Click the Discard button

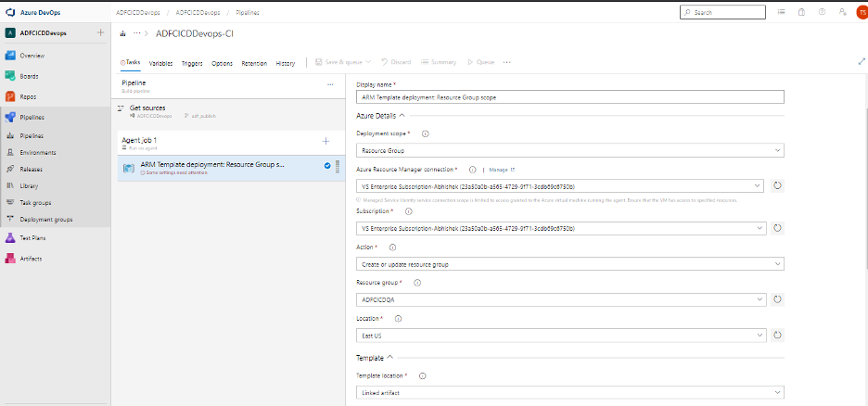pyautogui.click(x=396, y=62)
